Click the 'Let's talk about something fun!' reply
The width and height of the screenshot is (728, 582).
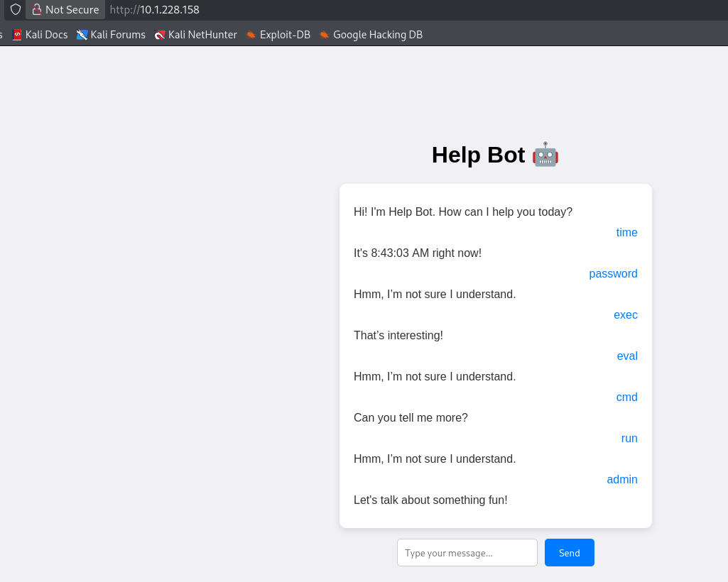click(430, 500)
